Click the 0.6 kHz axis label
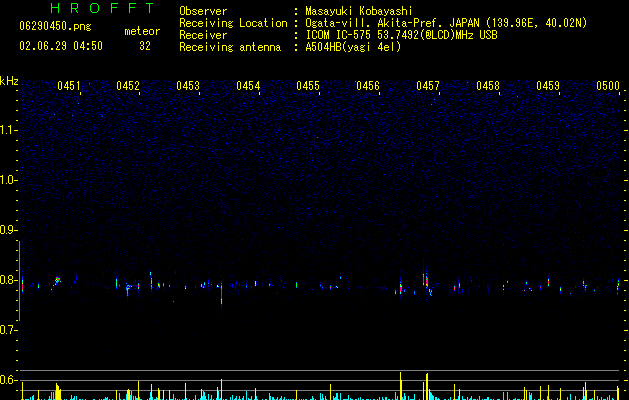 click(7, 380)
